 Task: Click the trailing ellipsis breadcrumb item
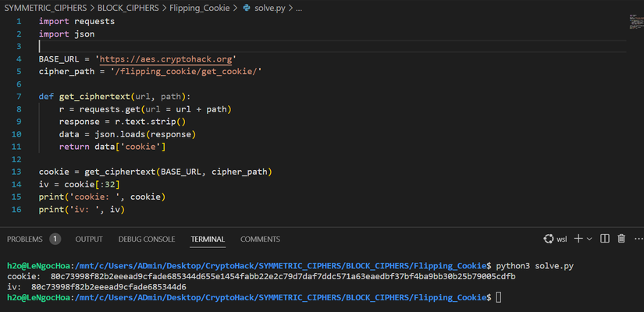click(299, 8)
